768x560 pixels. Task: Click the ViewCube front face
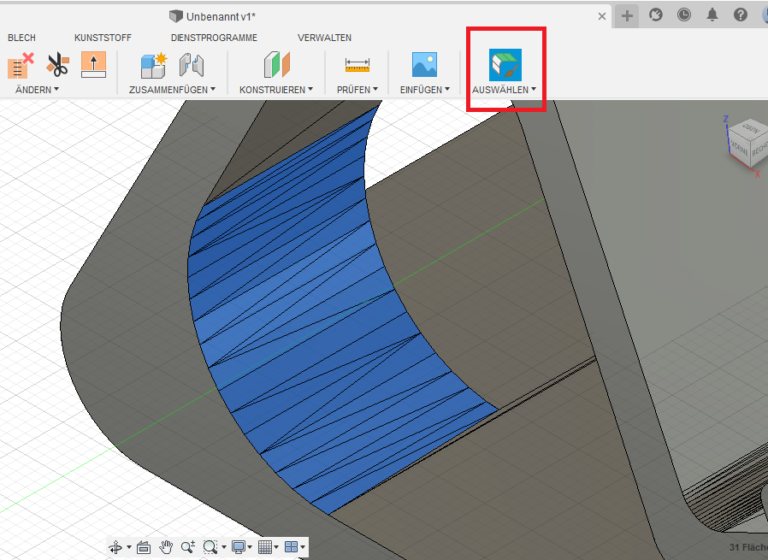(738, 145)
